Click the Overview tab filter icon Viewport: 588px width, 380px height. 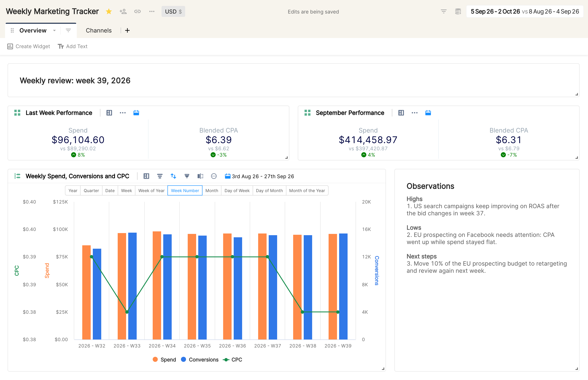68,30
